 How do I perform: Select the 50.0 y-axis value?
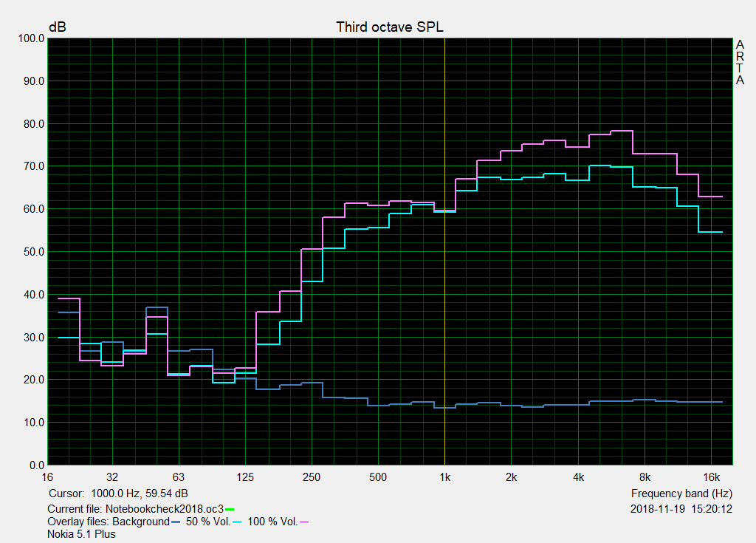point(34,252)
